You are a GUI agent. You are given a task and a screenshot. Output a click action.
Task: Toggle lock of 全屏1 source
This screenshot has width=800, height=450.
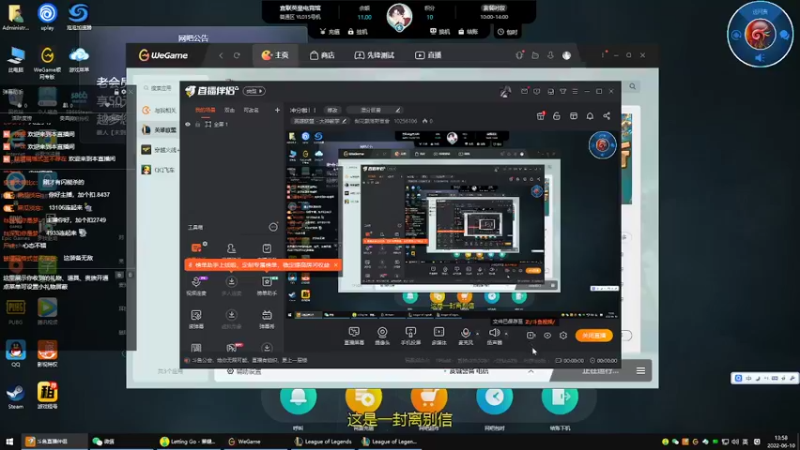click(x=198, y=124)
